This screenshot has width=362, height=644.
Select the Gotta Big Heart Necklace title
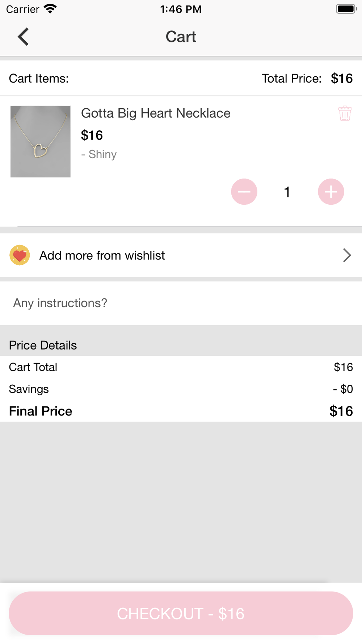(x=156, y=113)
